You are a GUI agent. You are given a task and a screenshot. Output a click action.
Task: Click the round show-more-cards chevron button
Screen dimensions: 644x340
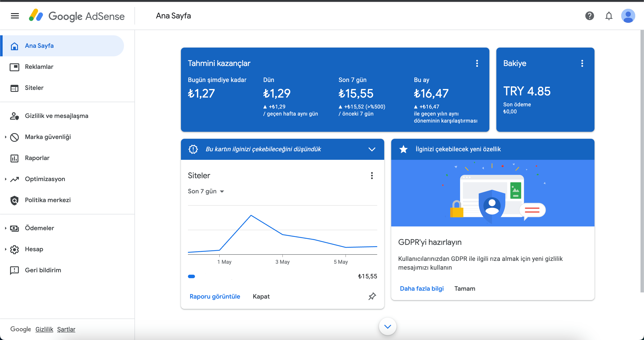click(387, 326)
